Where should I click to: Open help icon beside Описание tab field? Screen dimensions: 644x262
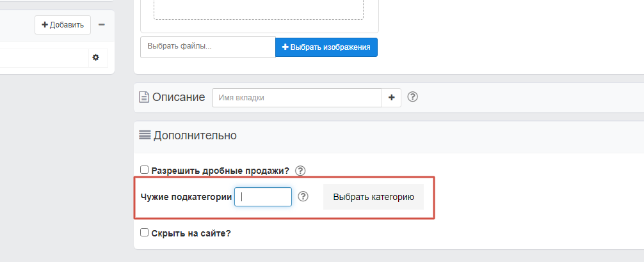413,97
